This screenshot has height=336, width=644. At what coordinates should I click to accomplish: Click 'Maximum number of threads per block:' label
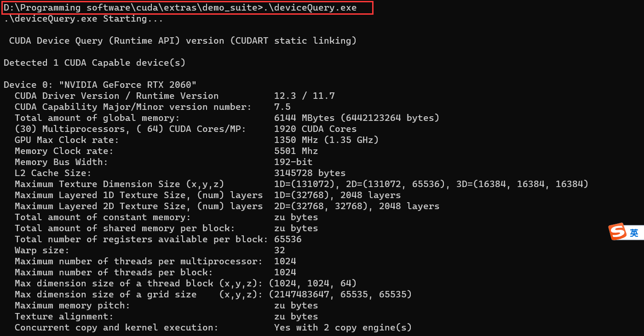pyautogui.click(x=114, y=273)
